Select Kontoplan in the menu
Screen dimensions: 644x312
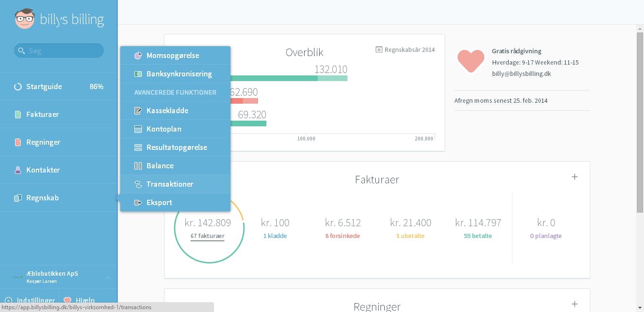tap(175, 129)
